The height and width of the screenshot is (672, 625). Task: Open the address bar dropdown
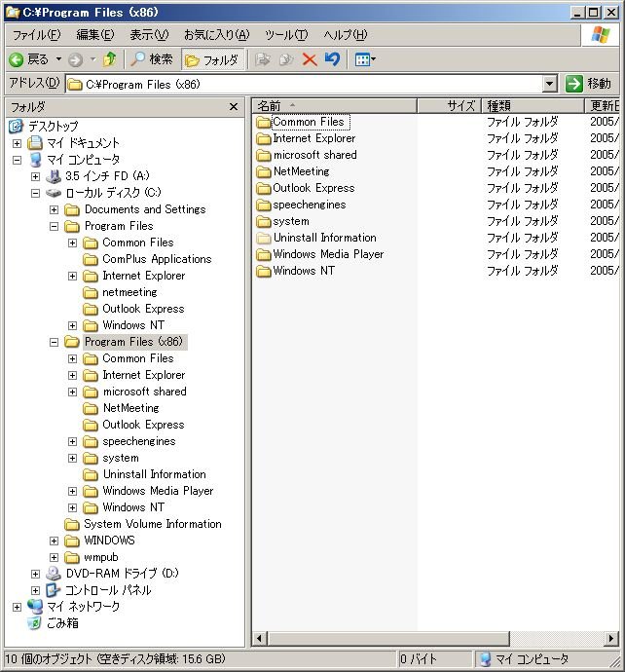click(549, 84)
